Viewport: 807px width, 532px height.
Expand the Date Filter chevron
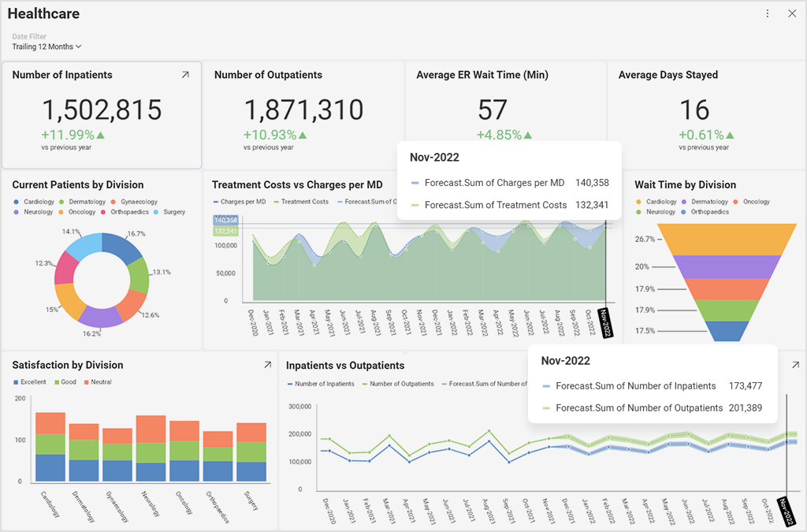tap(77, 47)
